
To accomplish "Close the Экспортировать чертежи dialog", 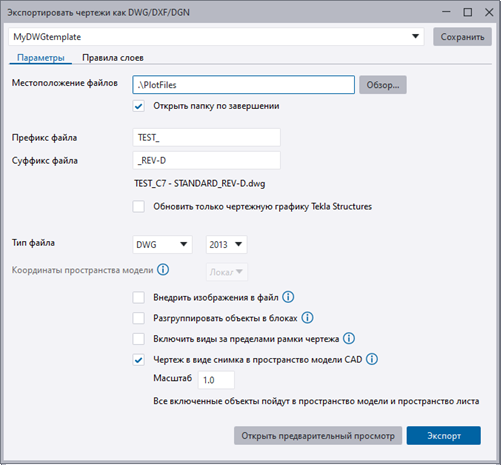I will [x=489, y=12].
